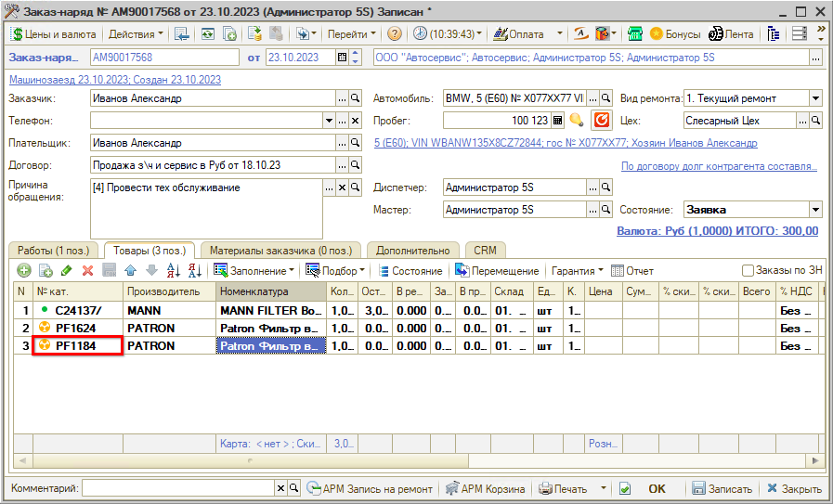Click the red circular refresh icon near Пробег
The width and height of the screenshot is (833, 504).
tap(602, 120)
